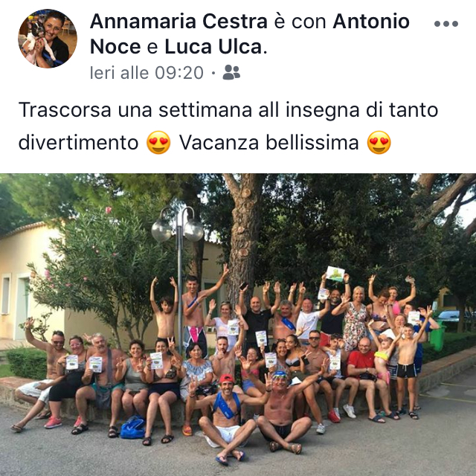The width and height of the screenshot is (476, 476).
Task: Tap the green trash bin at right
Action: click(437, 336)
